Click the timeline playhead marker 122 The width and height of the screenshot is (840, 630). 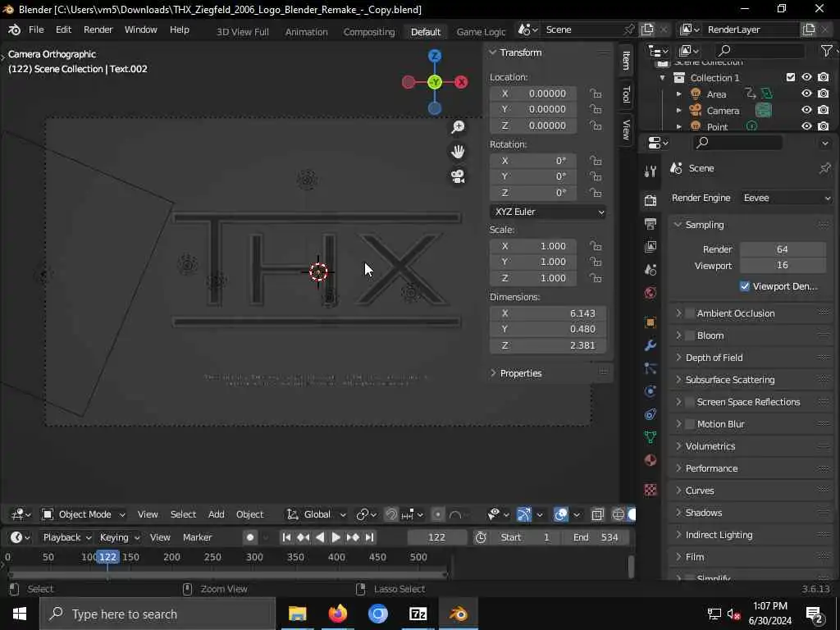107,557
